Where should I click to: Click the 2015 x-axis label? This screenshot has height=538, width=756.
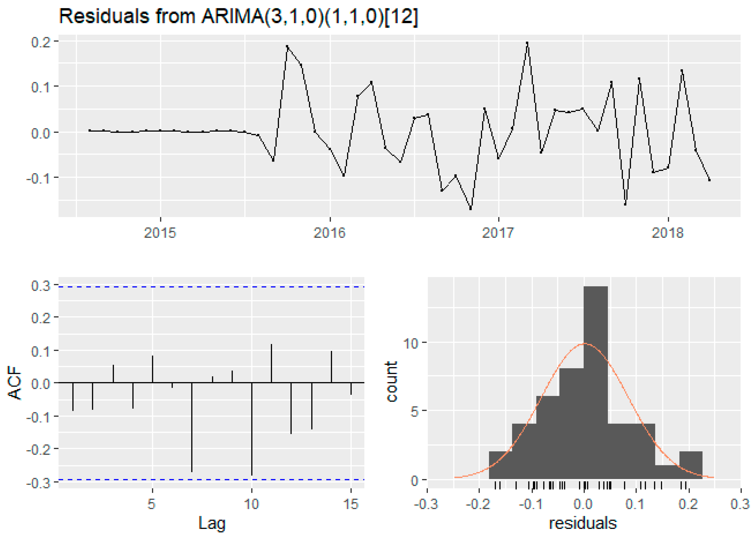(160, 233)
